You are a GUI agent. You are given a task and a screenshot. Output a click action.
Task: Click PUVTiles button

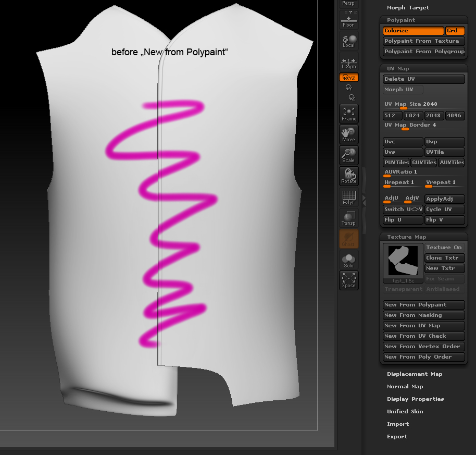[396, 163]
